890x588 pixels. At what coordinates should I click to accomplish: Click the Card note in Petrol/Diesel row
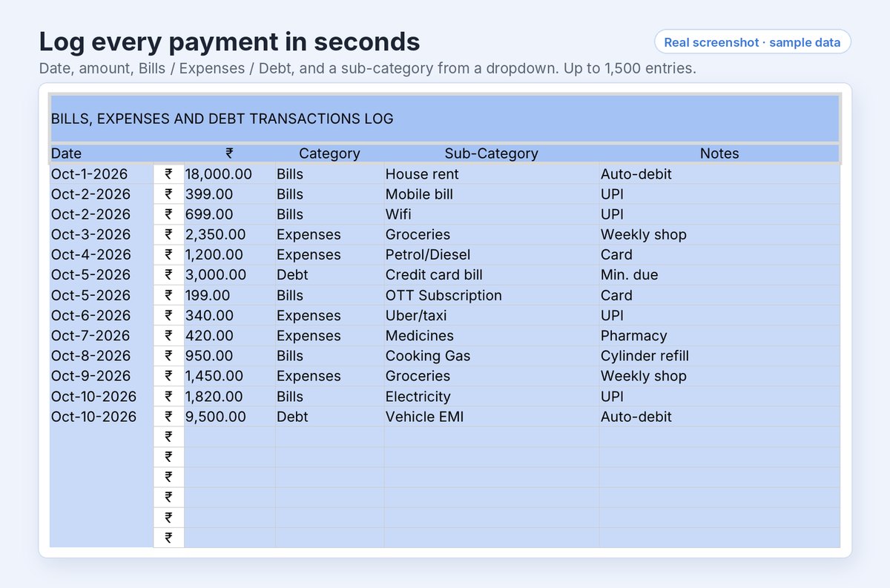719,255
